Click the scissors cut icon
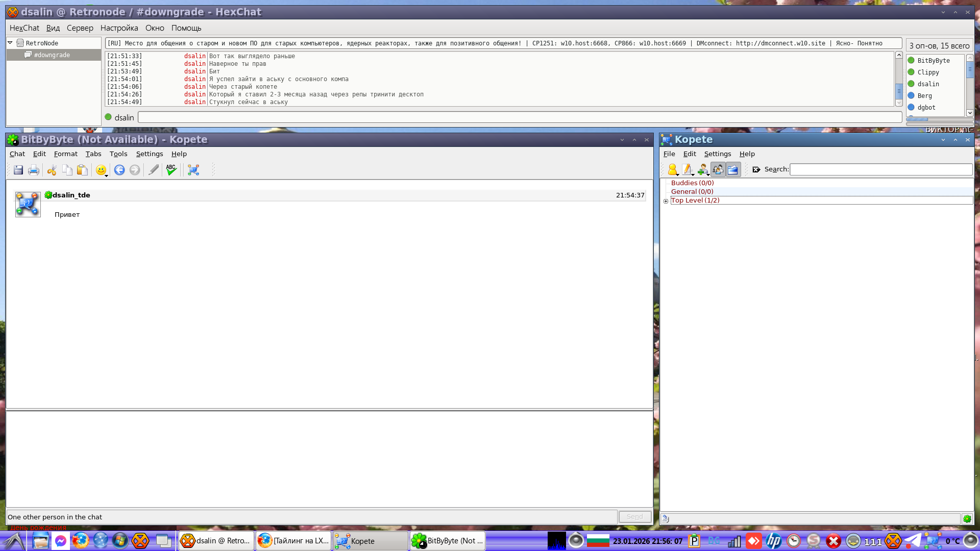 click(x=52, y=170)
